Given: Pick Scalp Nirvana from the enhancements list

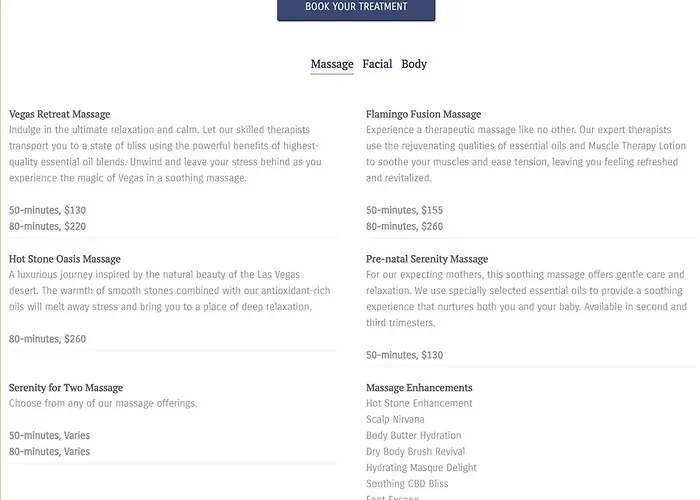Looking at the screenshot, I should click(x=395, y=420).
